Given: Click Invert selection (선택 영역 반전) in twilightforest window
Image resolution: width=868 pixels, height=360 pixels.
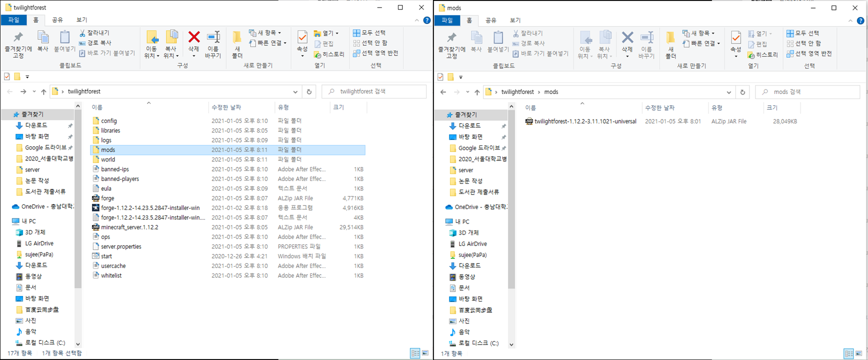Looking at the screenshot, I should (x=375, y=53).
